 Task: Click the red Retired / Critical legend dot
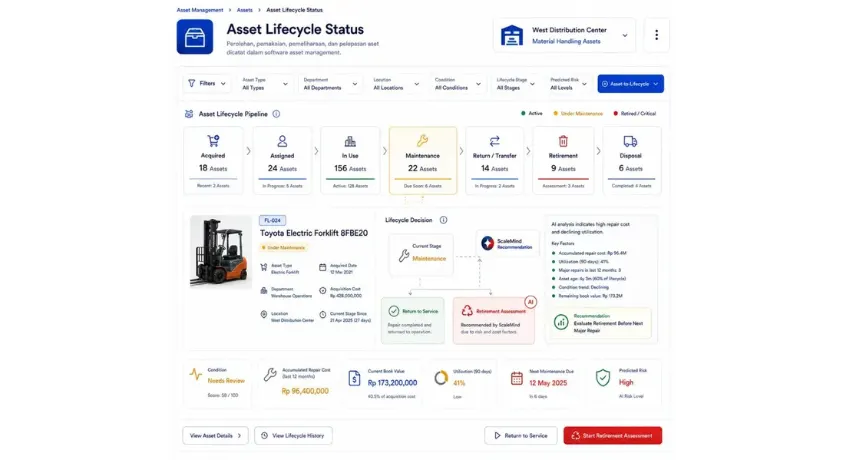[x=615, y=113]
